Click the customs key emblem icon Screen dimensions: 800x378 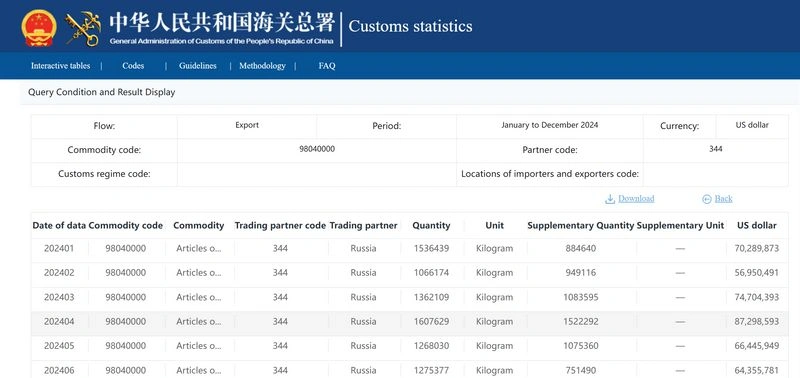point(83,30)
